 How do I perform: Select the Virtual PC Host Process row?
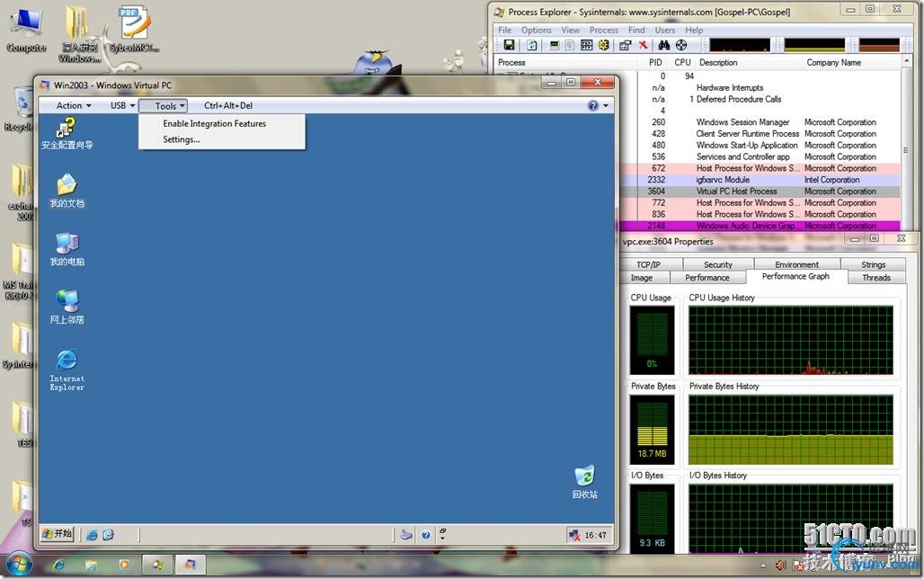click(736, 192)
